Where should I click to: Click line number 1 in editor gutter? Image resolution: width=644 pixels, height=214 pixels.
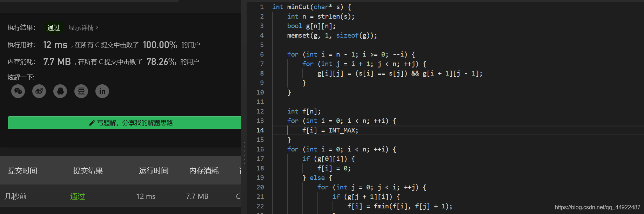tap(262, 7)
